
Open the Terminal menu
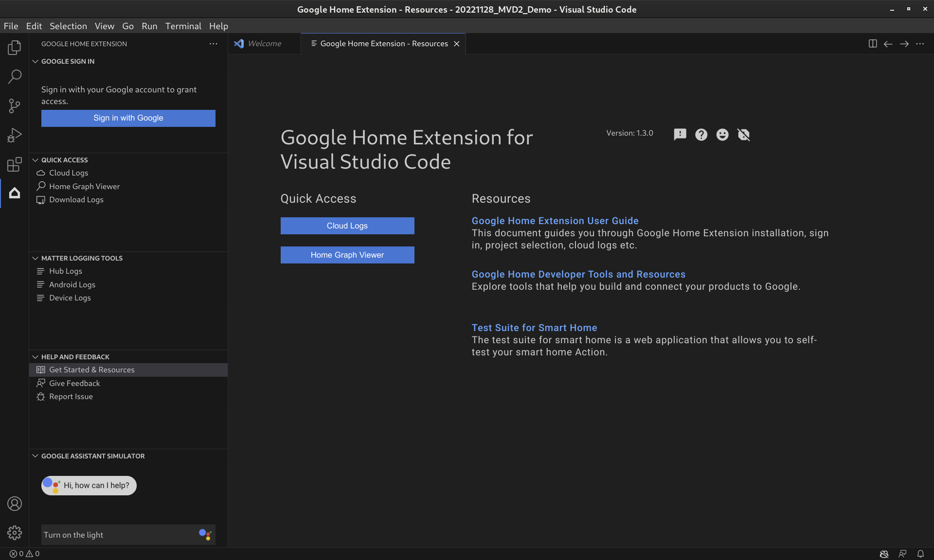click(x=183, y=26)
